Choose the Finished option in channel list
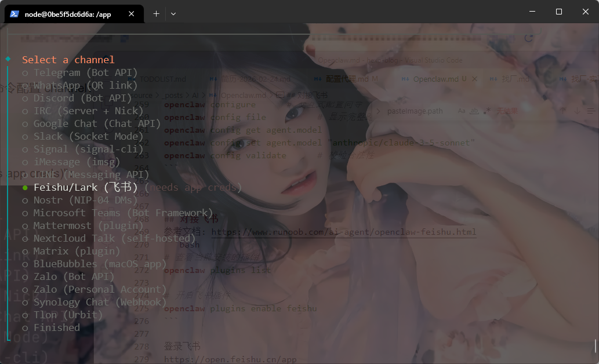The image size is (599, 364). (56, 327)
